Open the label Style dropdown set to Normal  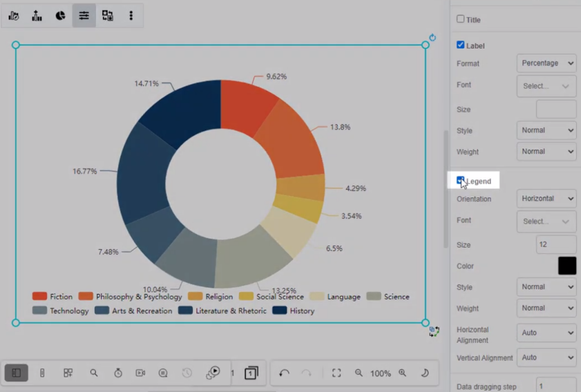[x=545, y=130]
